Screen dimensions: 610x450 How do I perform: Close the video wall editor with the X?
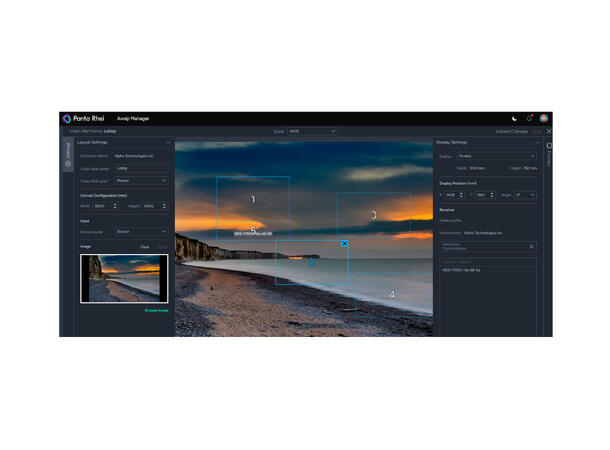548,131
